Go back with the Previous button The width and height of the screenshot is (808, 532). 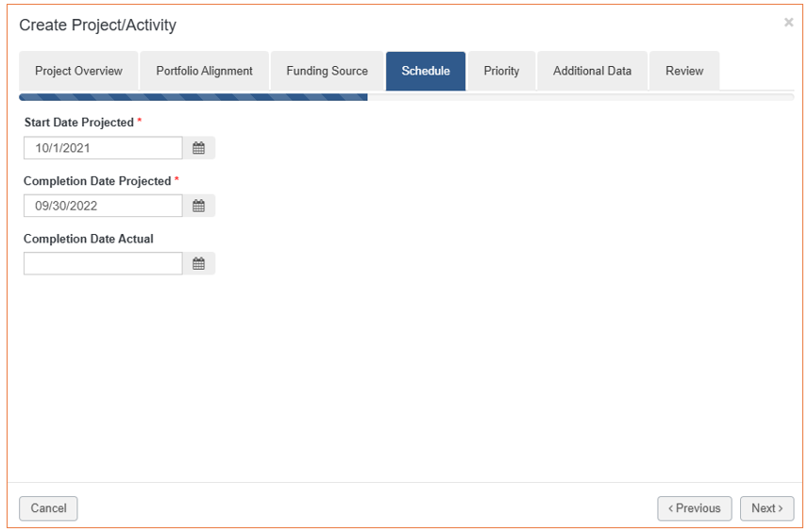[x=695, y=508]
